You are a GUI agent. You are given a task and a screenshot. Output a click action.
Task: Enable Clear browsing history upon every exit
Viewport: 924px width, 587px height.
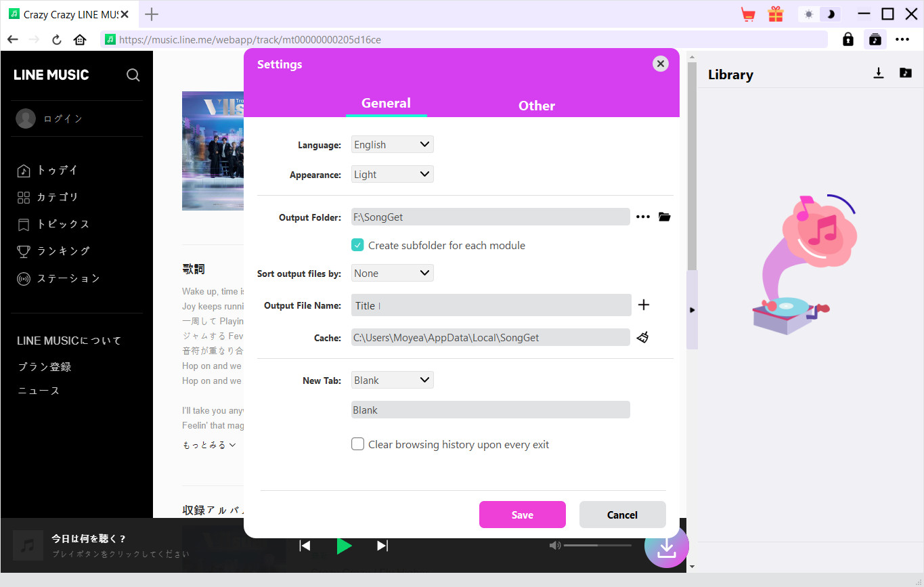(357, 444)
